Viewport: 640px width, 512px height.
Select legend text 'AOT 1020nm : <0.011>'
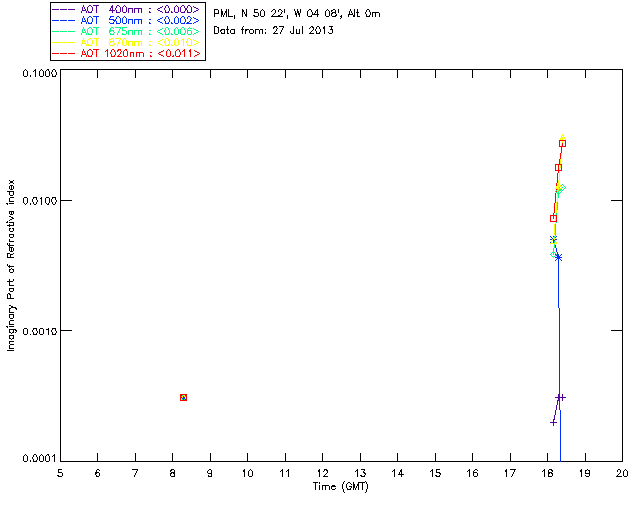[140, 53]
